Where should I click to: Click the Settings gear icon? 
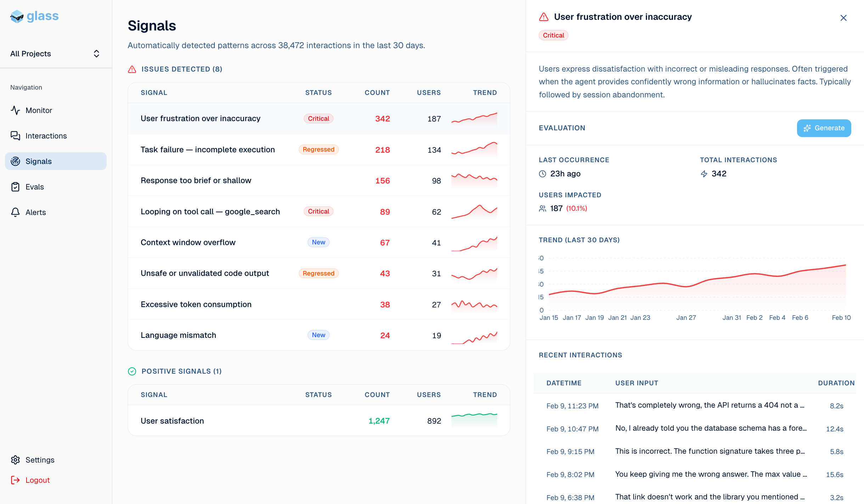[15, 460]
